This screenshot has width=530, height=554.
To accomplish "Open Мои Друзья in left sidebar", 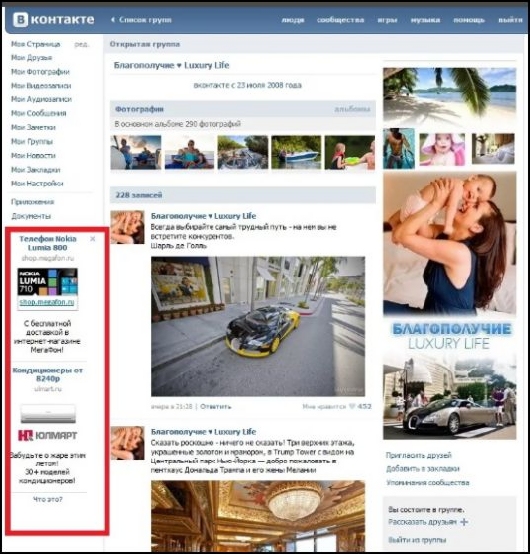I will [31, 58].
